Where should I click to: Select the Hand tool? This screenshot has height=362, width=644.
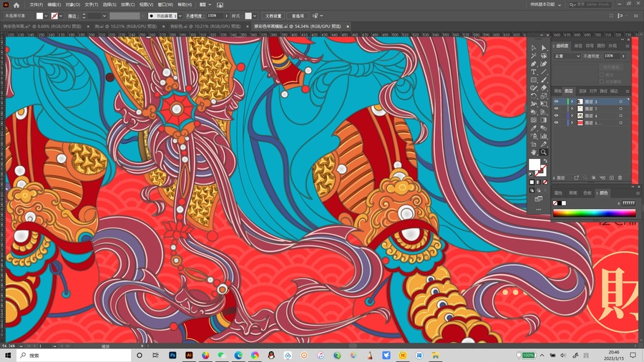coord(534,152)
